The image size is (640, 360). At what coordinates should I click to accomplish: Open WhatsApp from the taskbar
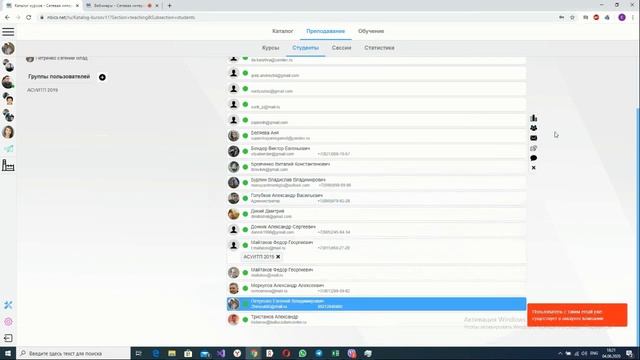click(302, 353)
